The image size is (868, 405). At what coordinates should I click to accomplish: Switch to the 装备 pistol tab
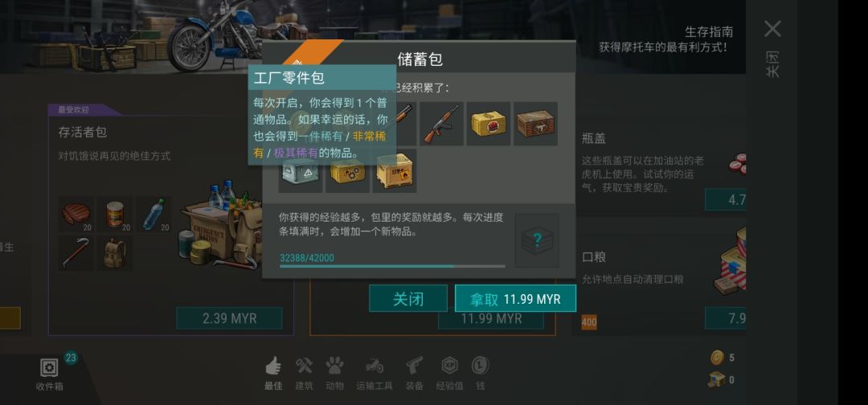pos(415,374)
